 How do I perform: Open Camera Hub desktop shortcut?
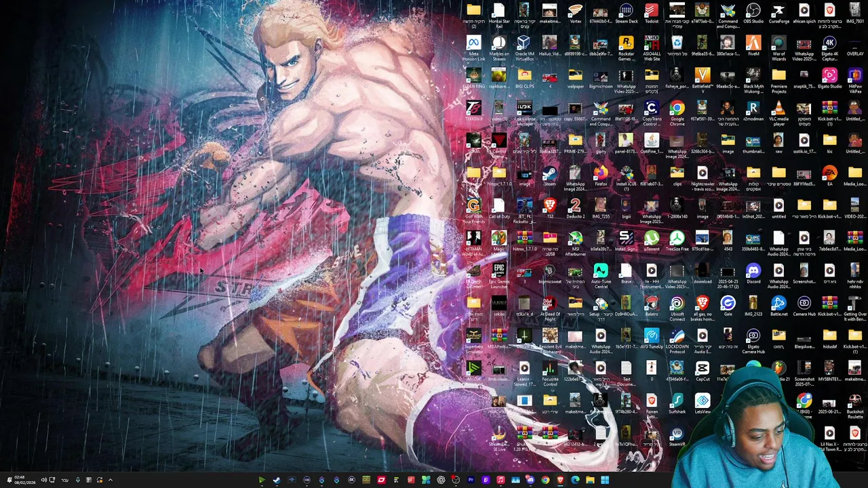pos(804,306)
